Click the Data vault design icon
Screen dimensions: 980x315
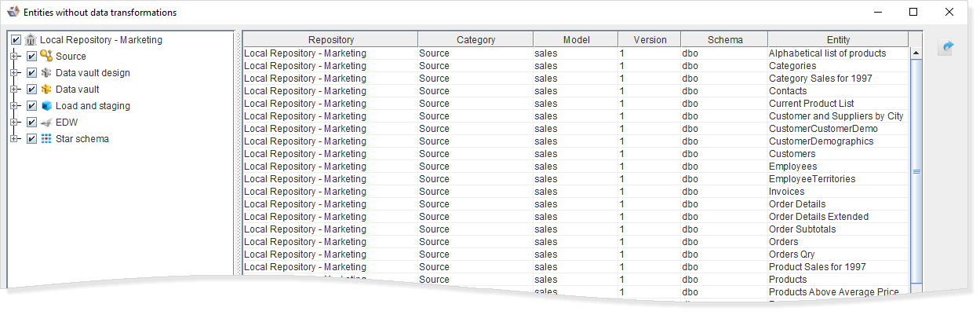[x=46, y=73]
